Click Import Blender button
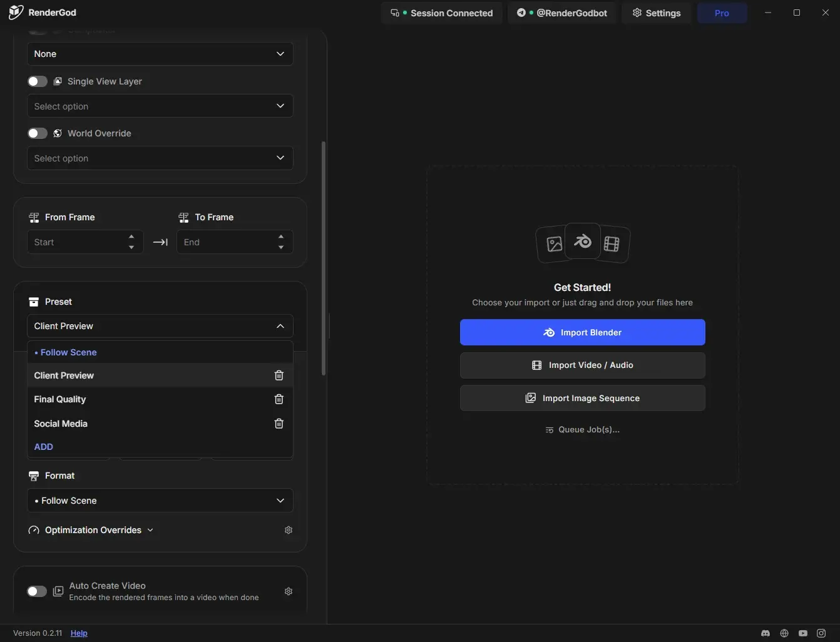 coord(583,332)
